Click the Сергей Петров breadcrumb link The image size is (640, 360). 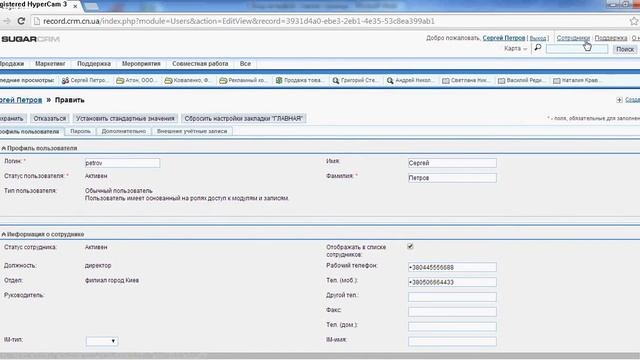pyautogui.click(x=21, y=100)
